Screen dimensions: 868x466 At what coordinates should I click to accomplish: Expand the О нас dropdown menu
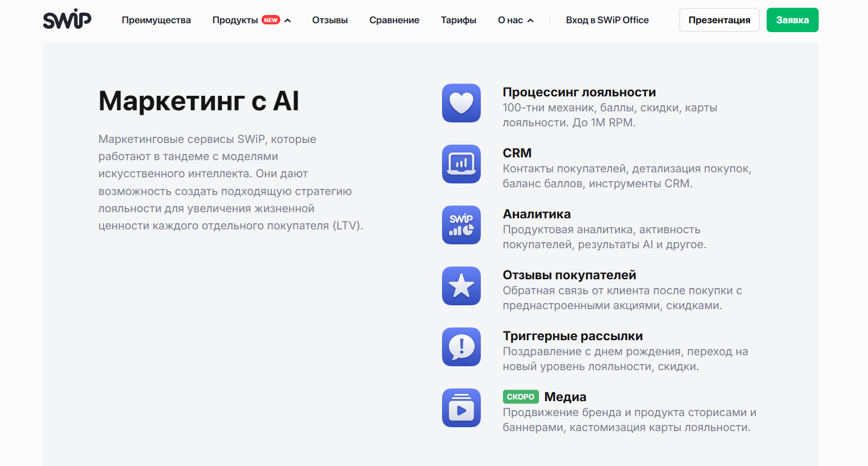point(510,20)
